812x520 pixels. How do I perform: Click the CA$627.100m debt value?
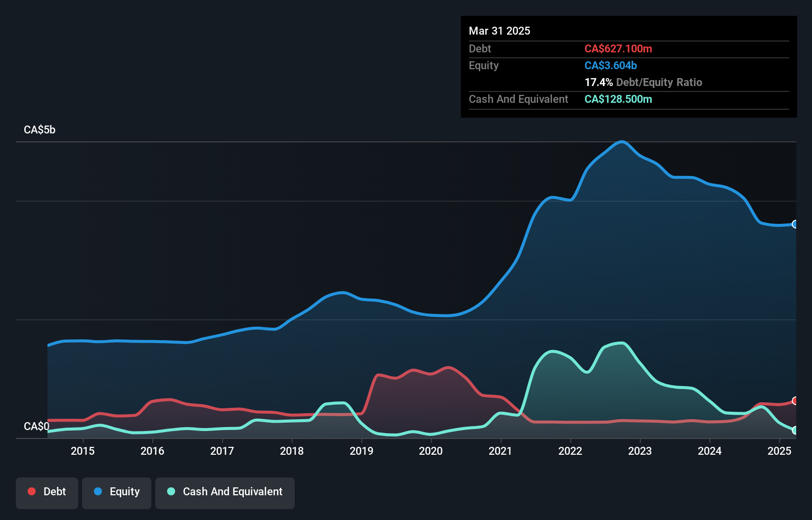pyautogui.click(x=618, y=48)
